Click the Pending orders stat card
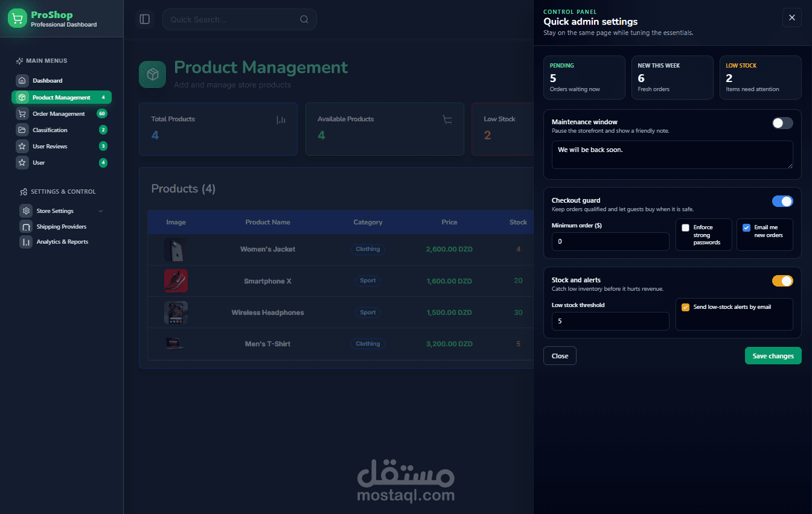The image size is (812, 514). (x=584, y=78)
